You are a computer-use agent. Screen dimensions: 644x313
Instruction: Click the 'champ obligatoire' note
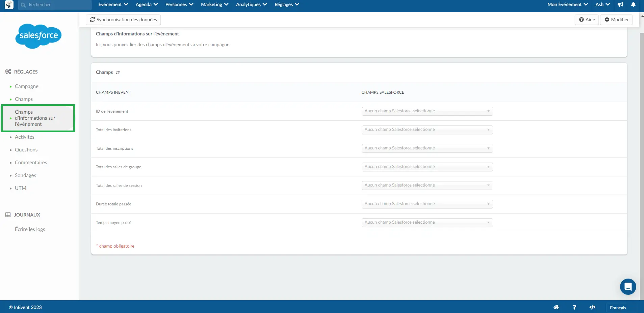click(115, 246)
